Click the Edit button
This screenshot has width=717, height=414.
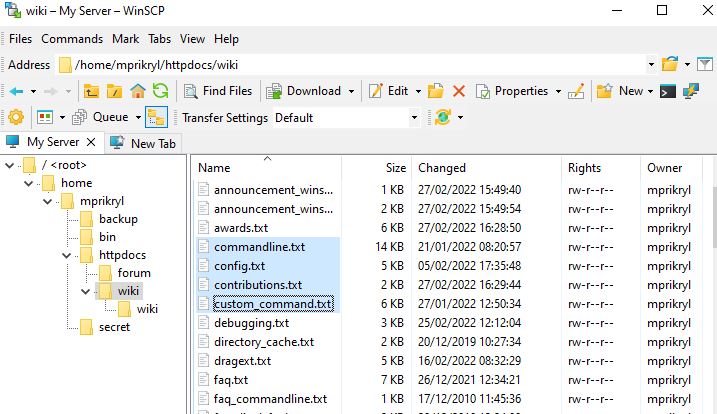point(389,91)
